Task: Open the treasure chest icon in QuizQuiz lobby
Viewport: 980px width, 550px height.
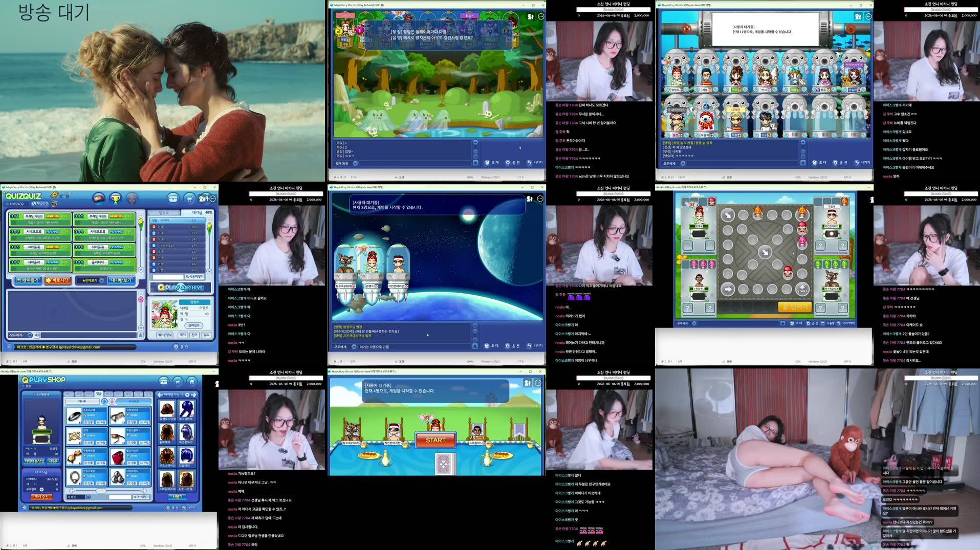Action: pos(173,199)
